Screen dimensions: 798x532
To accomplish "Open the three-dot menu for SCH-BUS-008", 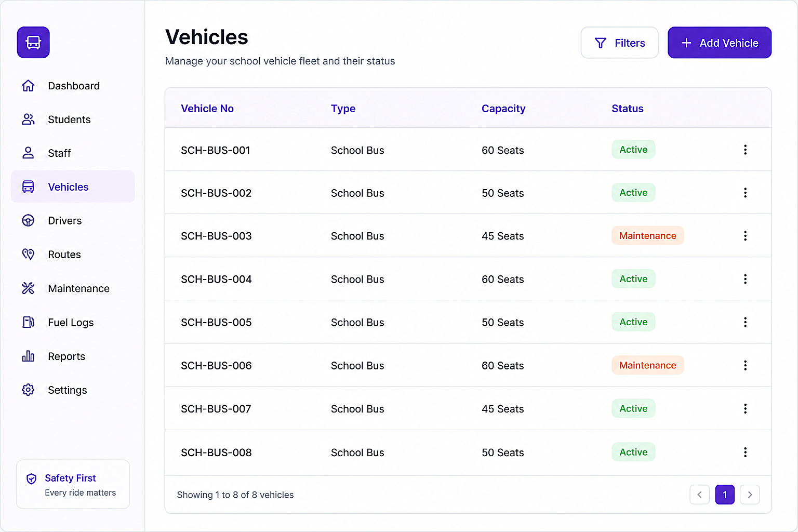I will [x=745, y=452].
